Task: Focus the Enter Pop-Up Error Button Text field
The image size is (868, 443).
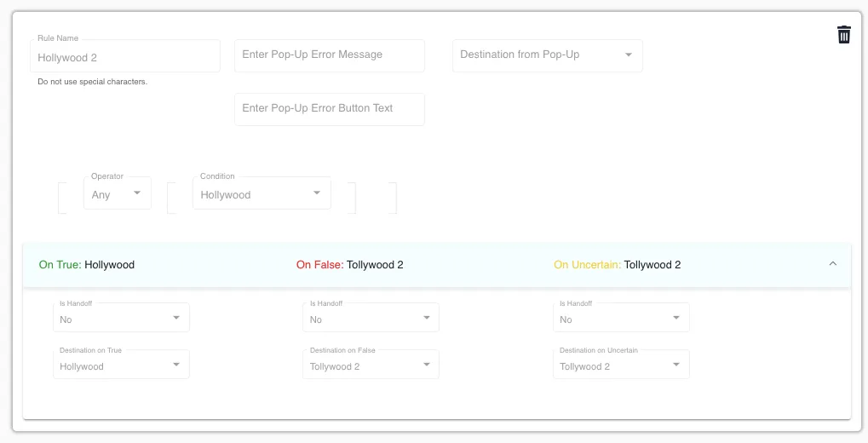Action: click(330, 109)
